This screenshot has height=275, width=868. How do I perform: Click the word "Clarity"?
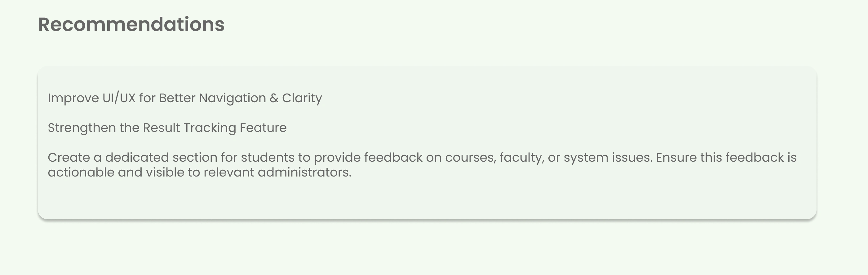pyautogui.click(x=302, y=98)
